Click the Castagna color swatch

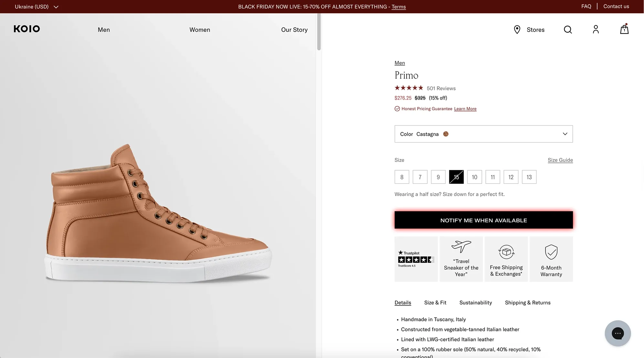446,134
